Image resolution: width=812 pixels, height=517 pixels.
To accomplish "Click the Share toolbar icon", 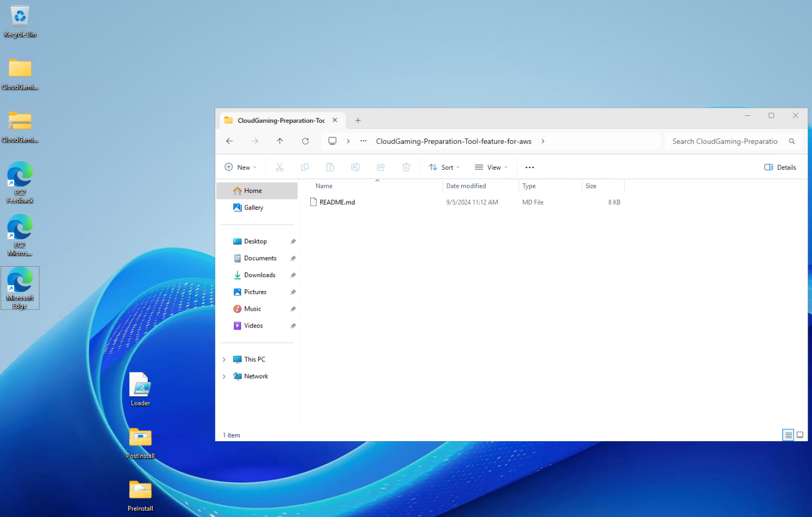I will 380,167.
